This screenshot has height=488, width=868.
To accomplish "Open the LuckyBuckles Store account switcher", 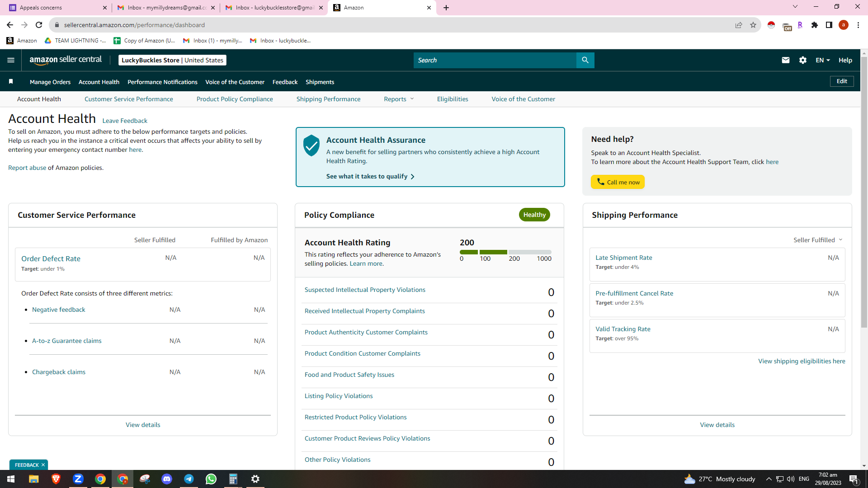I will click(x=172, y=60).
